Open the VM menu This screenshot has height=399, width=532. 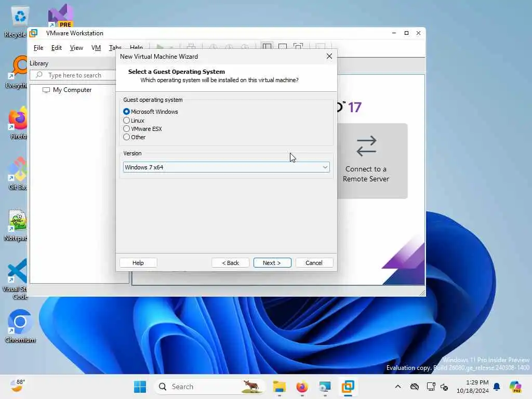pyautogui.click(x=96, y=48)
